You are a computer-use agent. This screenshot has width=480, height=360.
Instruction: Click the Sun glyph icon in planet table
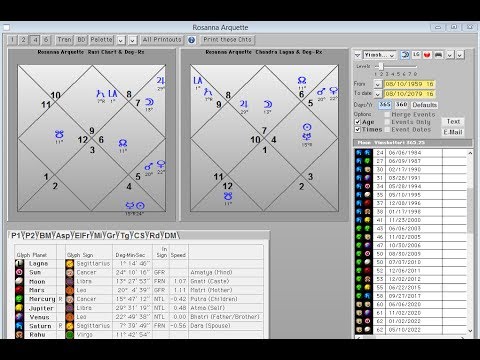point(19,272)
